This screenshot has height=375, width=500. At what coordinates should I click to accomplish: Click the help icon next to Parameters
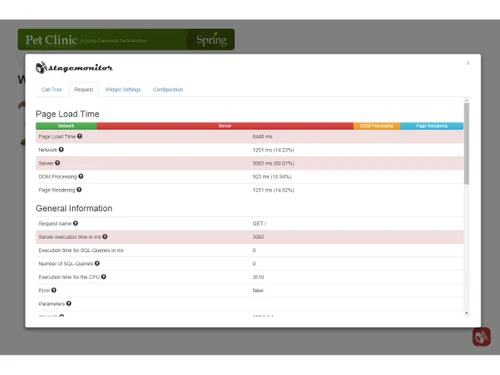(69, 303)
